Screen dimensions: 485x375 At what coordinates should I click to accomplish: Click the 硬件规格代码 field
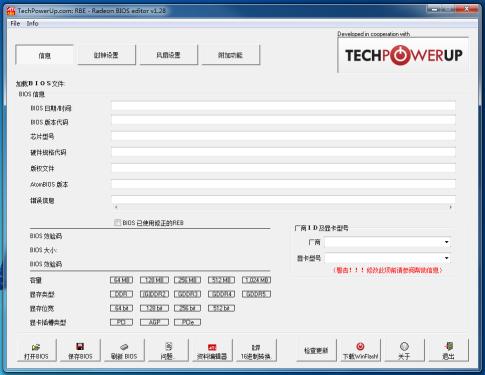click(283, 152)
